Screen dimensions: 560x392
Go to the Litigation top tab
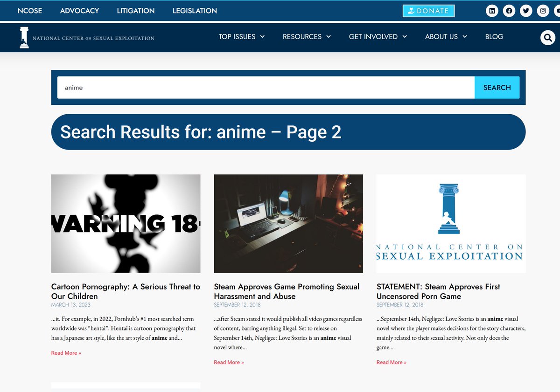[x=136, y=10]
